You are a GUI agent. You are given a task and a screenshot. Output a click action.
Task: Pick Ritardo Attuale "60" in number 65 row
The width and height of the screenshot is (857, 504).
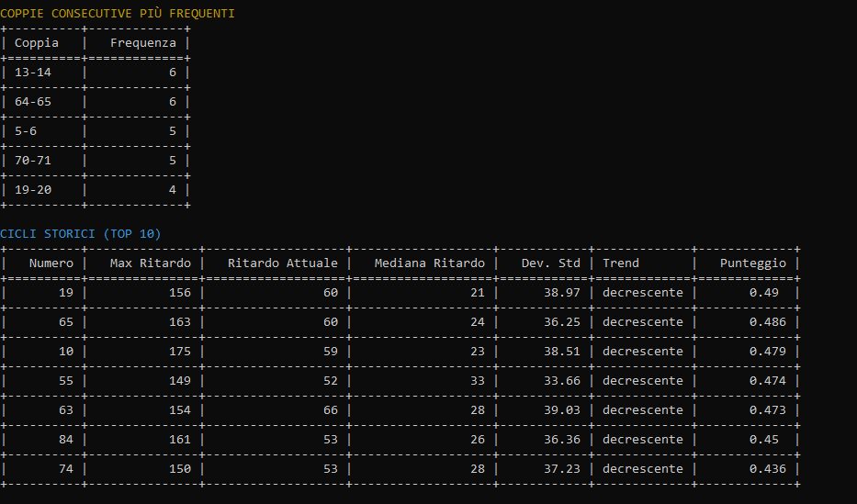coord(331,322)
